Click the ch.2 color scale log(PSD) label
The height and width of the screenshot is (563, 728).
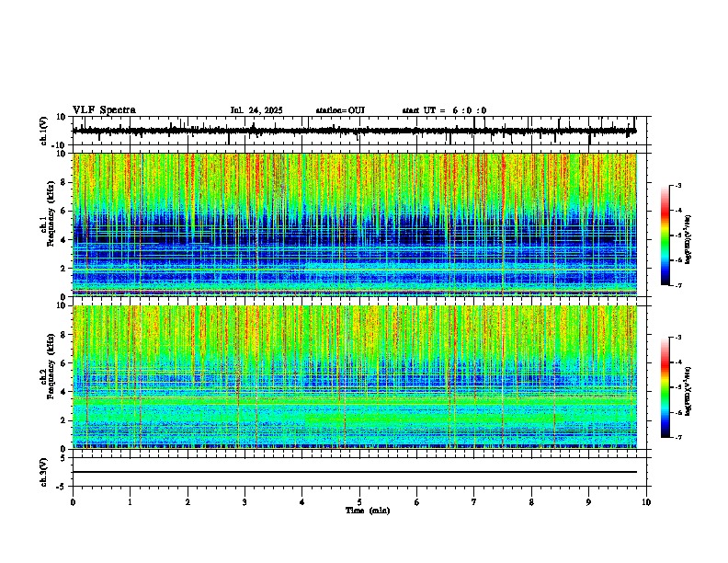coord(688,392)
